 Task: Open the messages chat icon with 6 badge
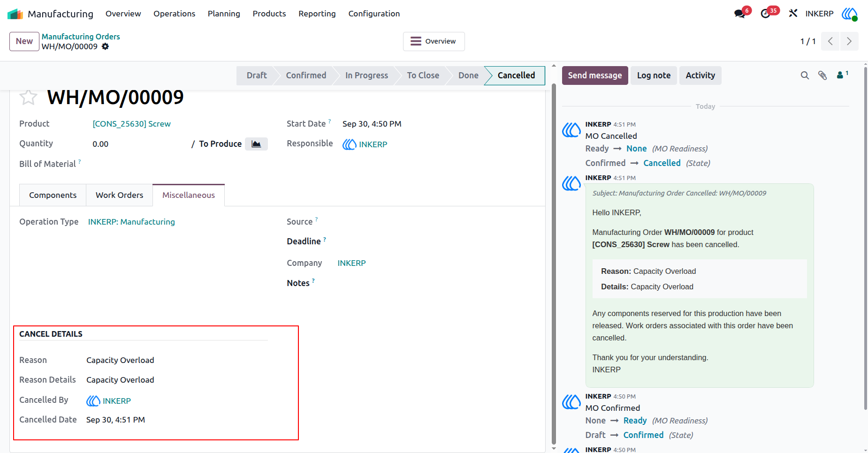740,14
